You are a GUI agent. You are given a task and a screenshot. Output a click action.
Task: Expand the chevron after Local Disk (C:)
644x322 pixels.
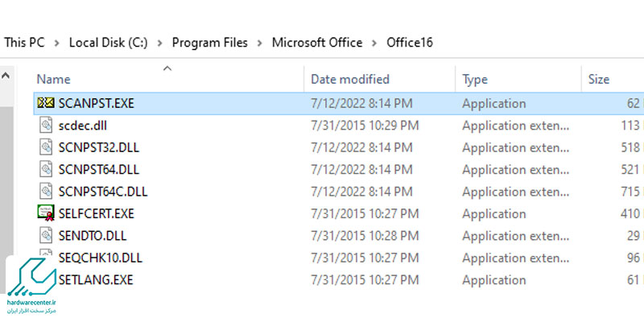(160, 43)
